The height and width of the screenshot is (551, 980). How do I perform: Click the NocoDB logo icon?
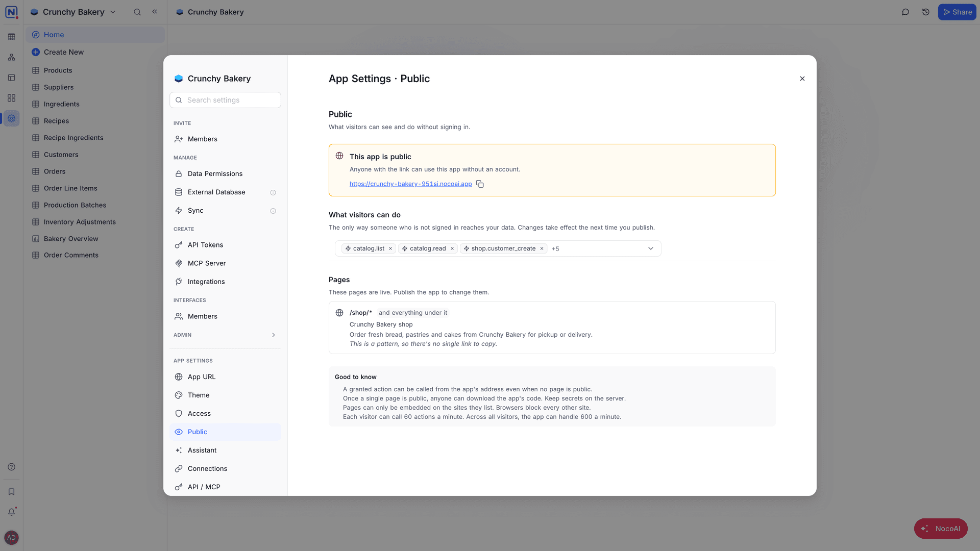(x=11, y=12)
